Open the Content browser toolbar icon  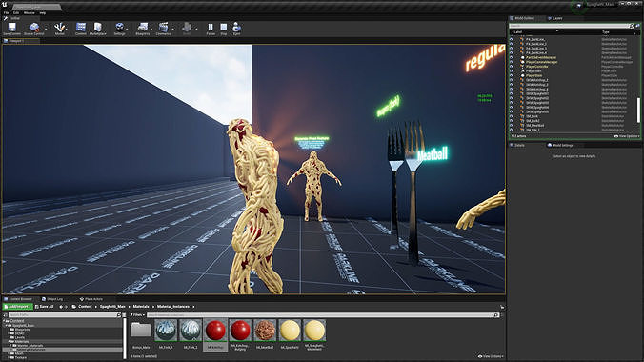(81, 28)
